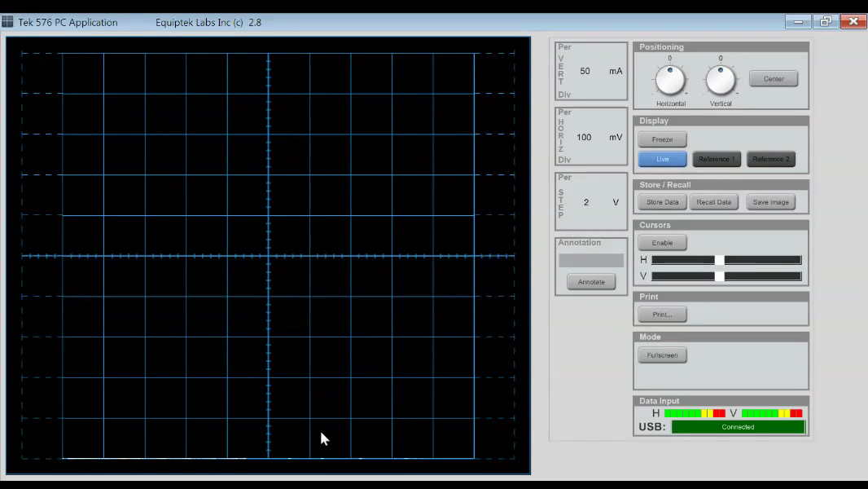
Task: Click the USB Connected status bar
Action: (x=738, y=427)
